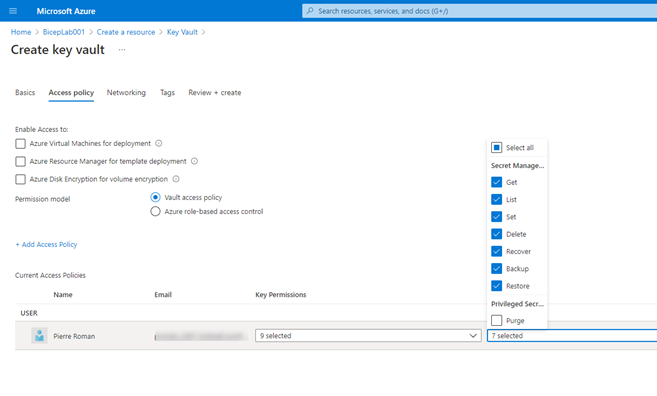Click the USER group row label

29,313
